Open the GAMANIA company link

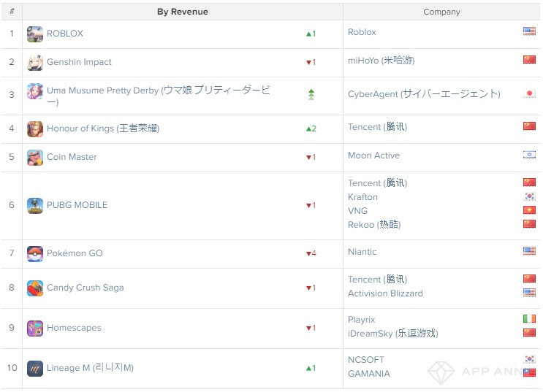tap(369, 374)
